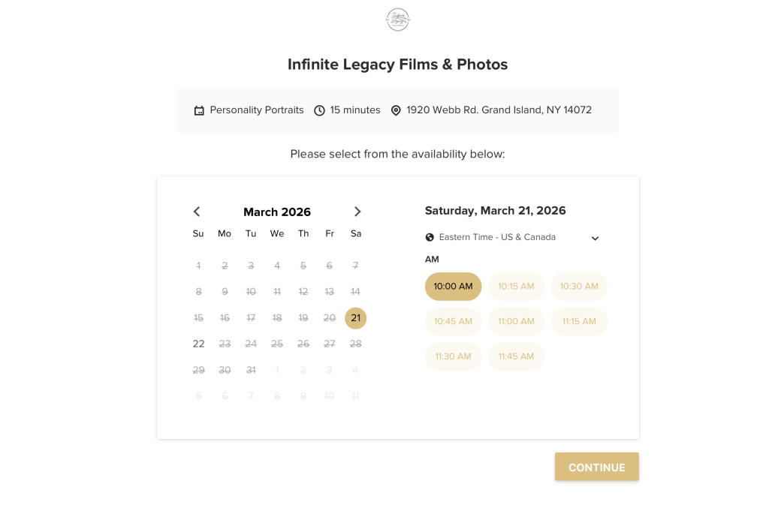
Task: Click the Infinite Legacy logo icon
Action: (398, 20)
